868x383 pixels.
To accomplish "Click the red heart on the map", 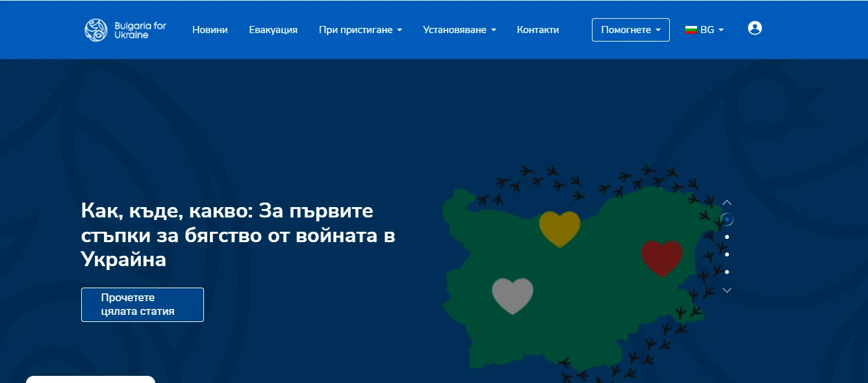I will [x=661, y=257].
